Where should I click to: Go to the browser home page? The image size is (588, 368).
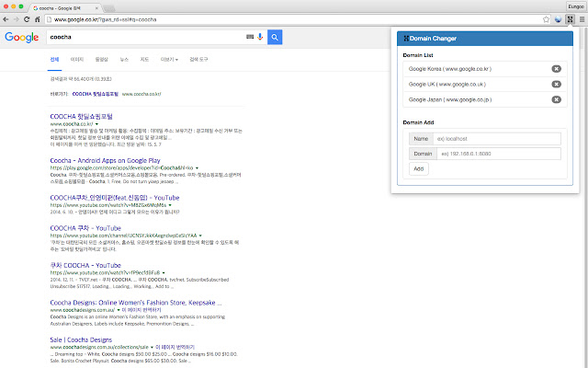[x=37, y=19]
